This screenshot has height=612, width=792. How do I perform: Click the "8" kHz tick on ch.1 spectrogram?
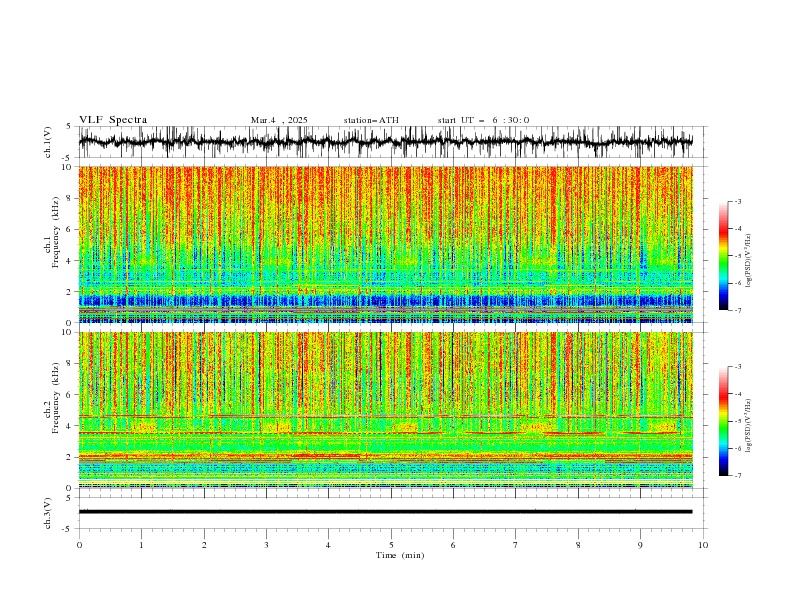pyautogui.click(x=71, y=198)
